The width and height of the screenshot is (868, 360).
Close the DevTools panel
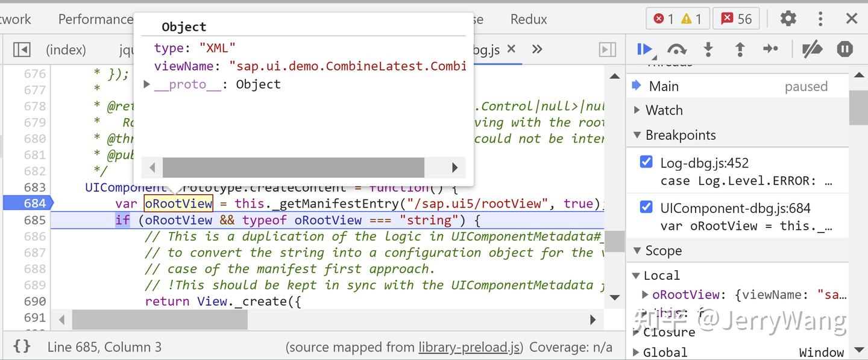point(852,19)
